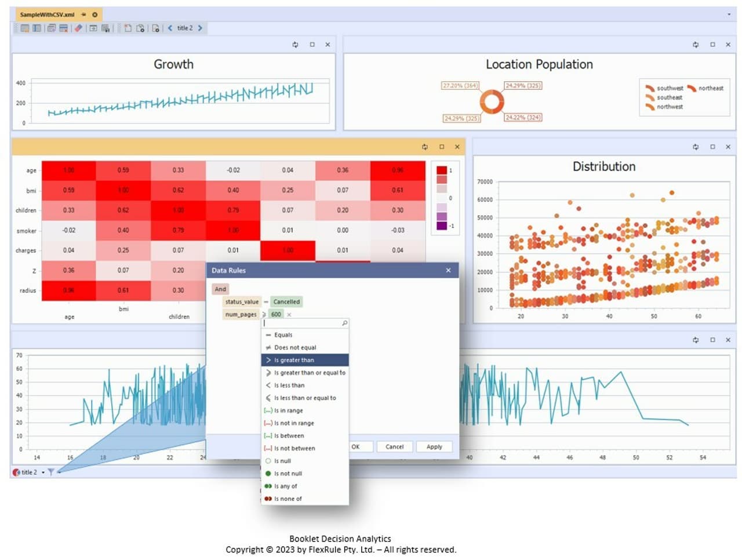Click the refresh icon on the Growth panel
Image resolution: width=742 pixels, height=560 pixels.
(295, 45)
